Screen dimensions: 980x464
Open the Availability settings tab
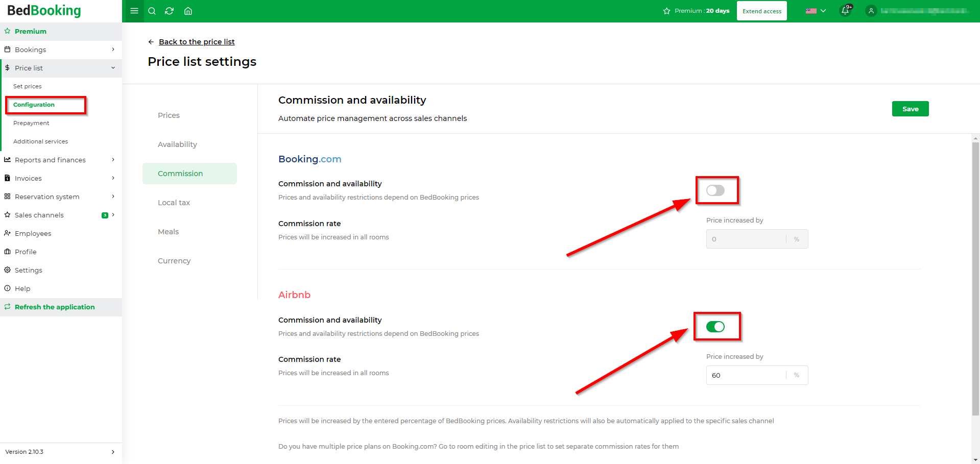[x=189, y=144]
